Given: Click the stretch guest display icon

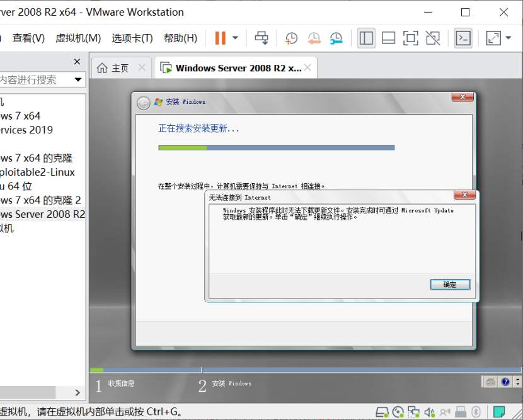Looking at the screenshot, I should click(x=493, y=38).
